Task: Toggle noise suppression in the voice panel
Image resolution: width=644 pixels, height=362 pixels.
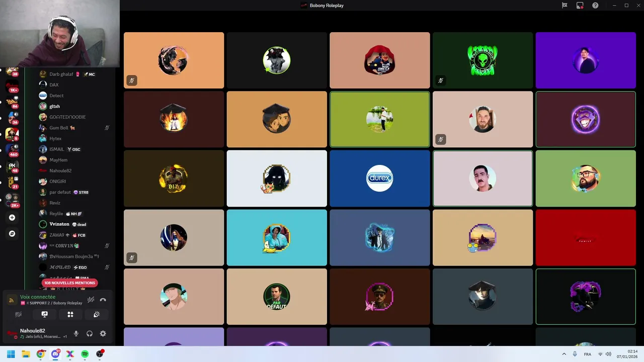Action: point(91,300)
